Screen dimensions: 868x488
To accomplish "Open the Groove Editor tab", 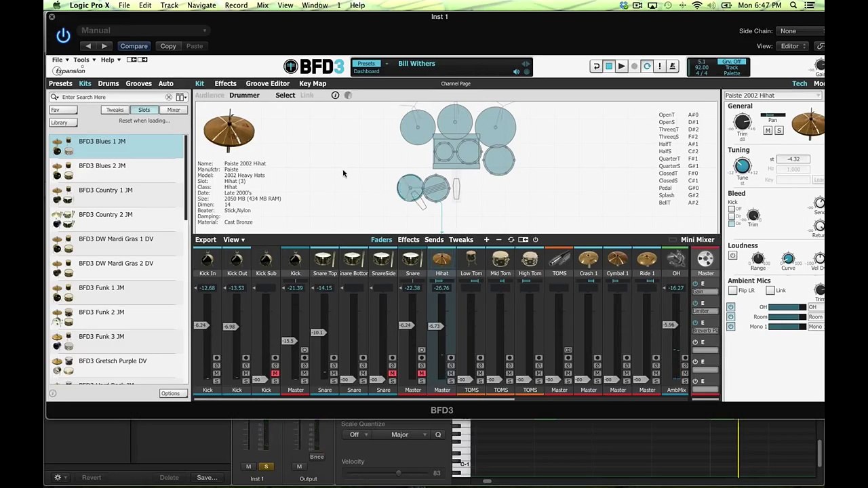I will 267,84.
